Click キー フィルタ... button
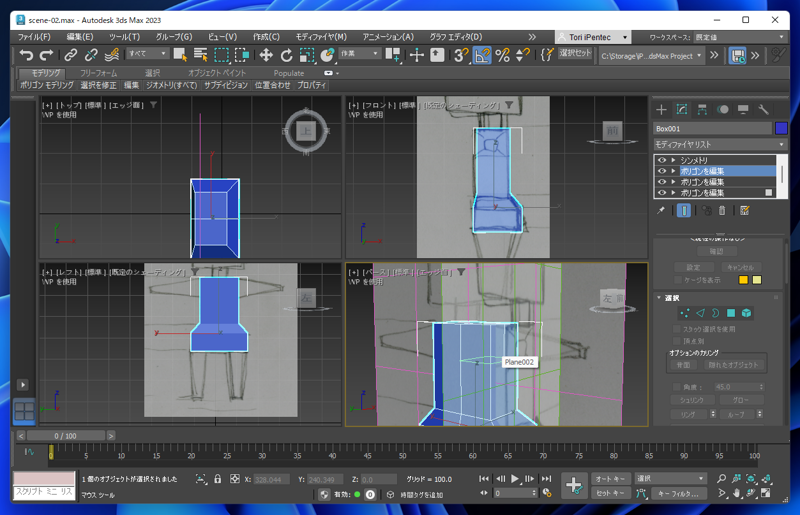The width and height of the screenshot is (800, 515). click(x=681, y=493)
